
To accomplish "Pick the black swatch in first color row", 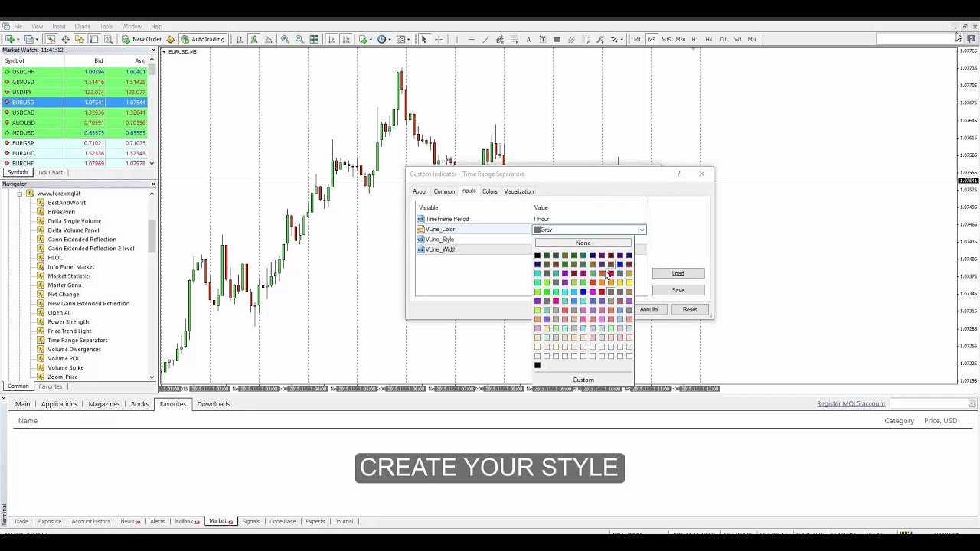I will tap(537, 256).
